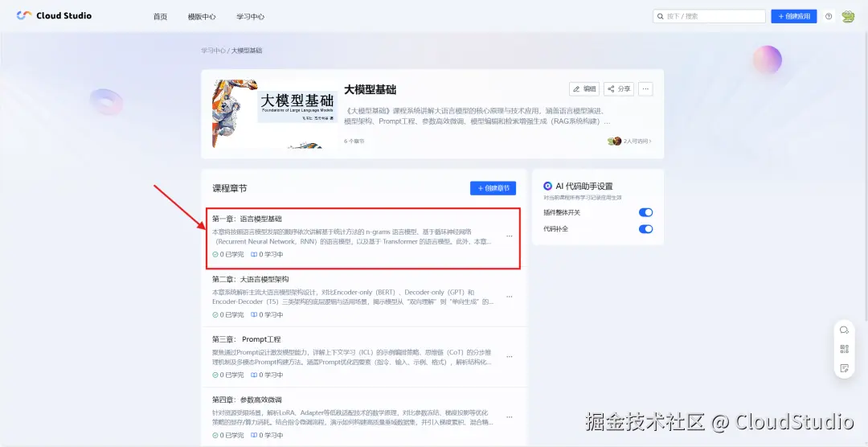Click the 编辑 button
Viewport: 868px width, 447px height.
(584, 88)
